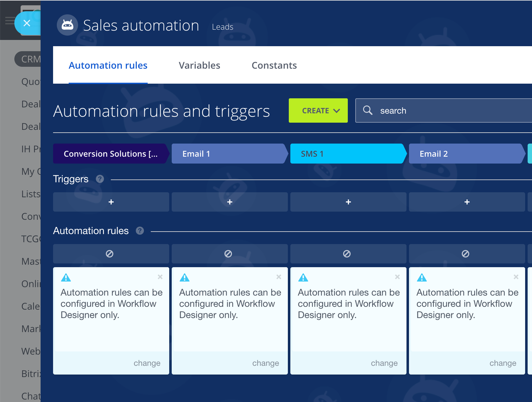
Task: Click the add-rule icon under Email 2
Action: (465, 254)
